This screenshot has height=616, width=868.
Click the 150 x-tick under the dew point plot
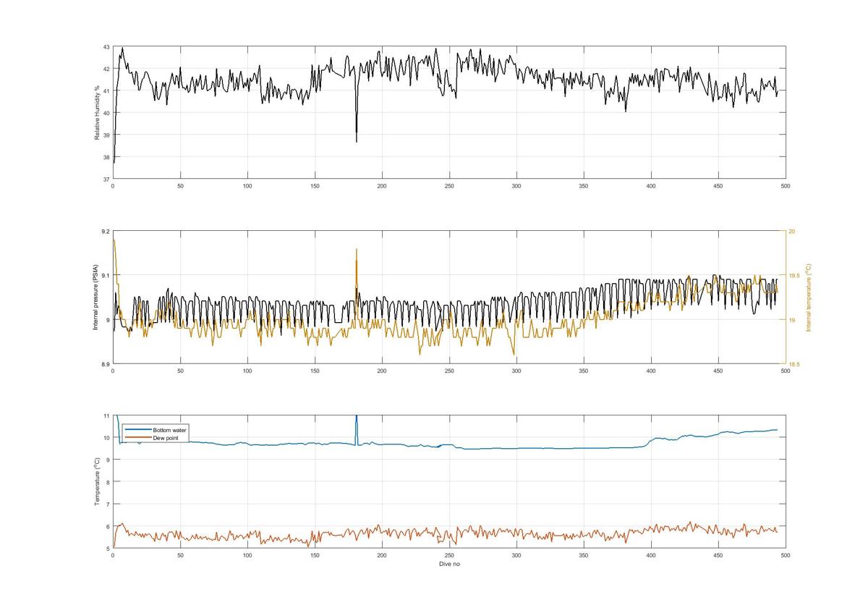pos(315,555)
